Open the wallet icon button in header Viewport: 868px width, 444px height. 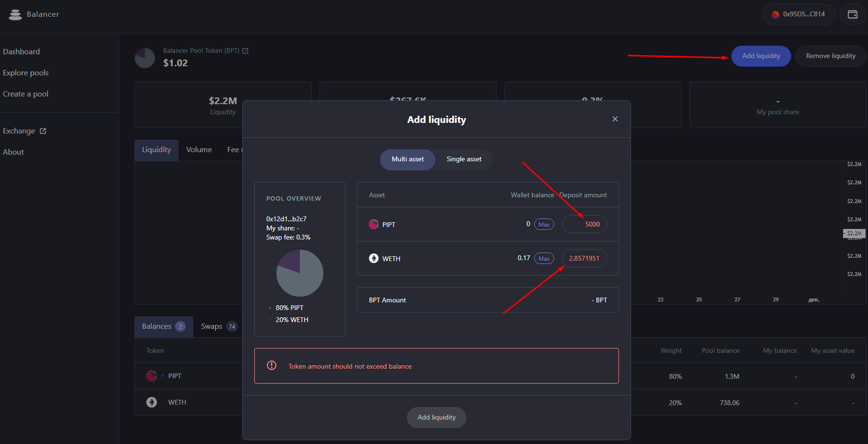[x=852, y=14]
